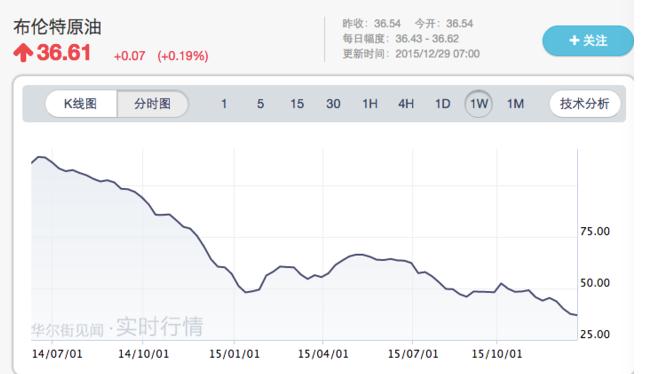This screenshot has height=374, width=649.
Task: Click the red up-arrow price icon
Action: (x=23, y=53)
